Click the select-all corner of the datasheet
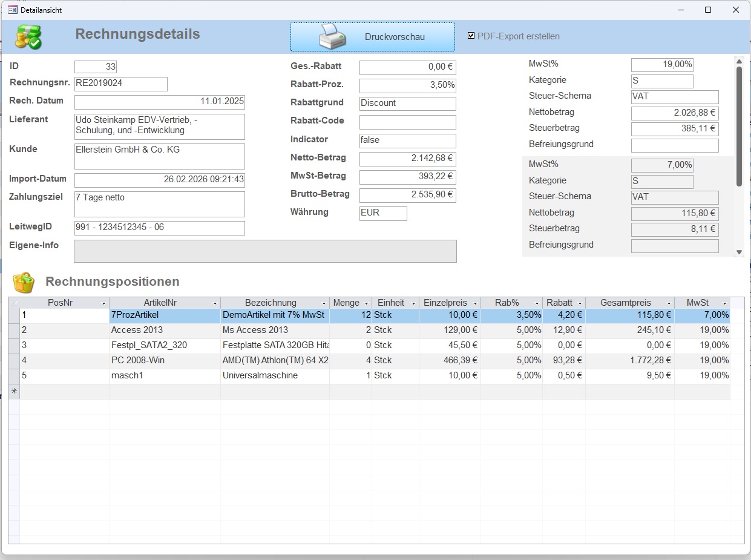Screen dimensions: 751x560 pos(14,303)
